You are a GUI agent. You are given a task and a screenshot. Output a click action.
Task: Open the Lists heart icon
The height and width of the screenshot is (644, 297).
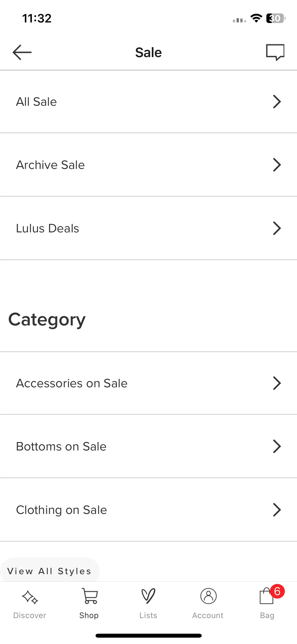click(x=148, y=596)
